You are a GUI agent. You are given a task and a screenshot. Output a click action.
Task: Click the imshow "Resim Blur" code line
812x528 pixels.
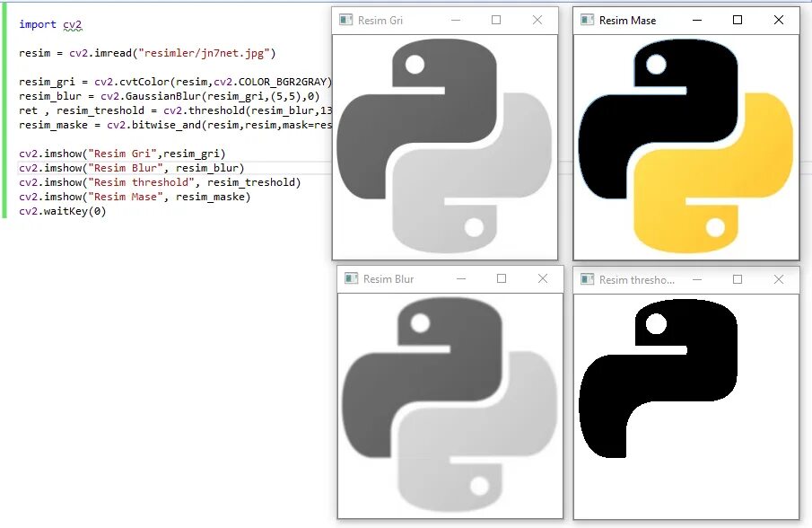(x=132, y=168)
